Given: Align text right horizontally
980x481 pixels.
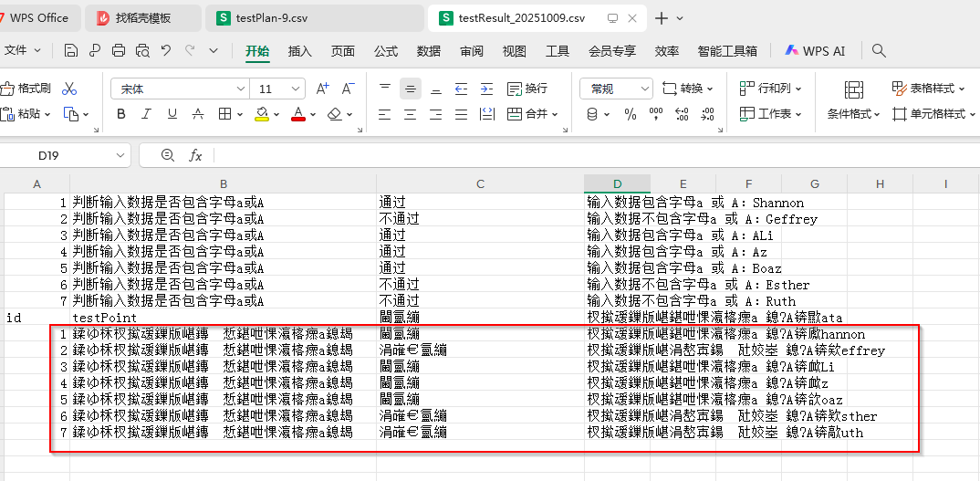Looking at the screenshot, I should (436, 114).
